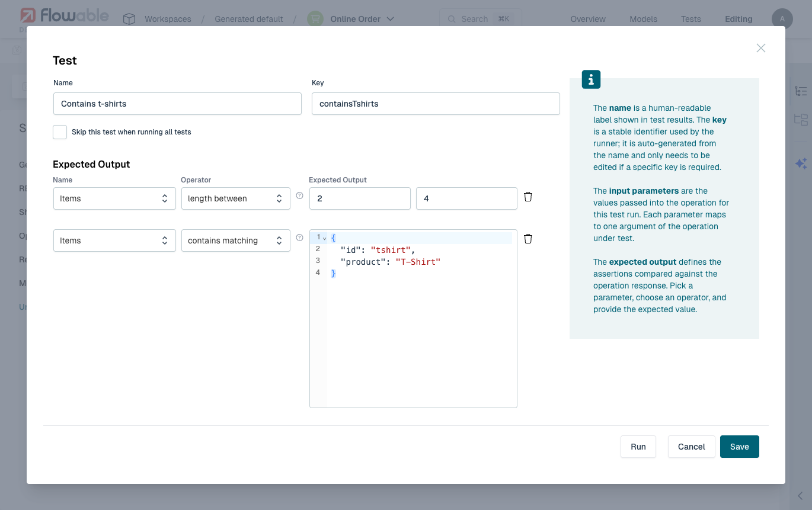Click the Cancel button
The image size is (812, 510).
[691, 447]
